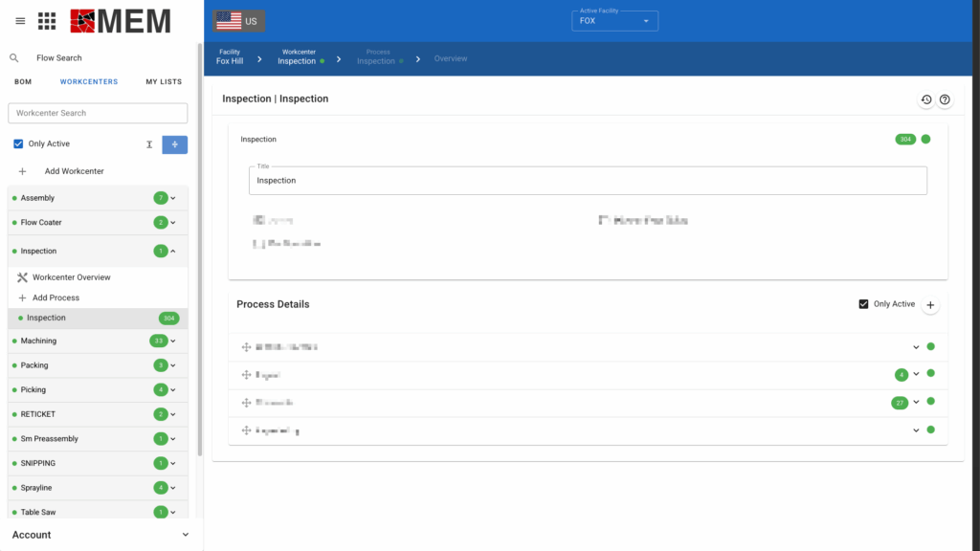Open the help question mark icon
980x551 pixels.
pyautogui.click(x=945, y=99)
